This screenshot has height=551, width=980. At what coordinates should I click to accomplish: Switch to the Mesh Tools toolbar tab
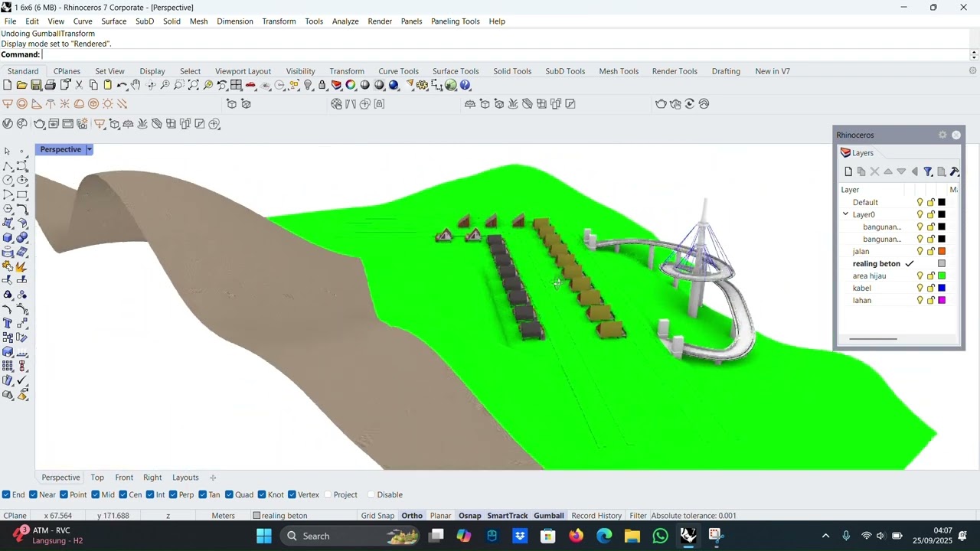click(x=619, y=71)
